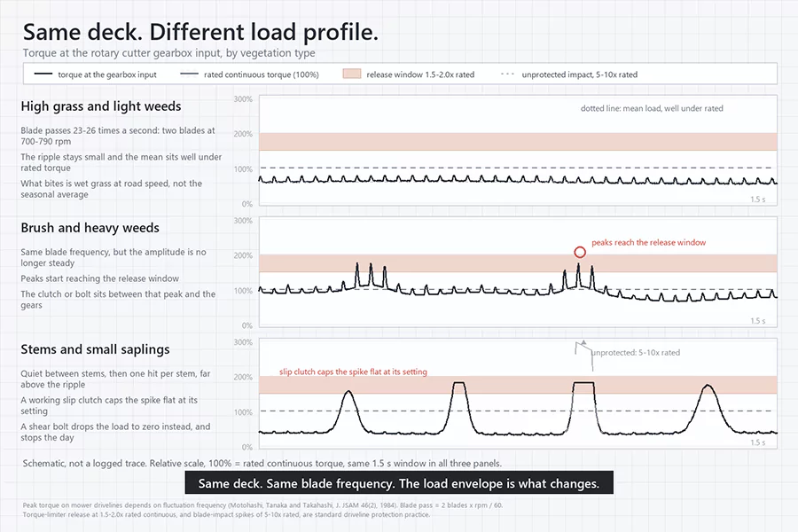Click annotation 'dotted line: mean load, well under rated'

tap(652, 108)
